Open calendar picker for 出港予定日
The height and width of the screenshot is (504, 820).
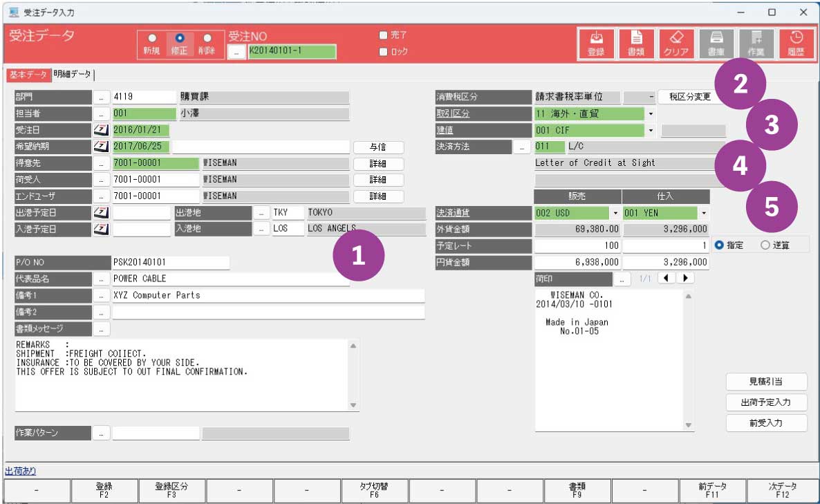[101, 213]
